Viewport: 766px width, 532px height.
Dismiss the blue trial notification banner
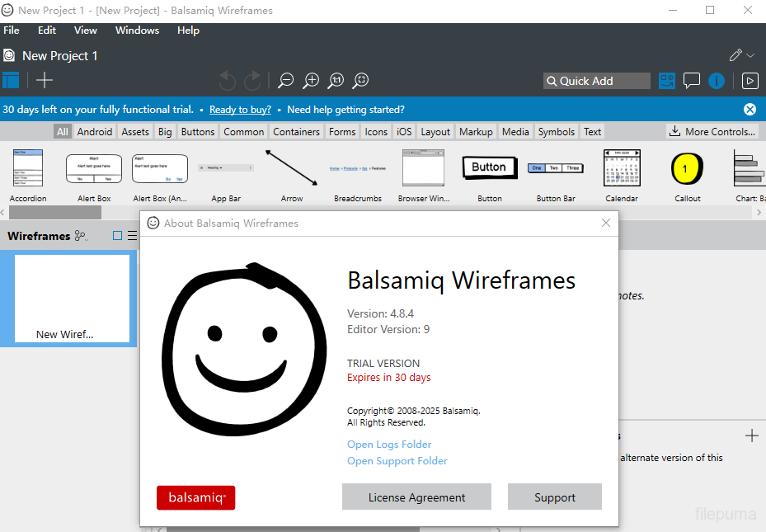coord(750,110)
